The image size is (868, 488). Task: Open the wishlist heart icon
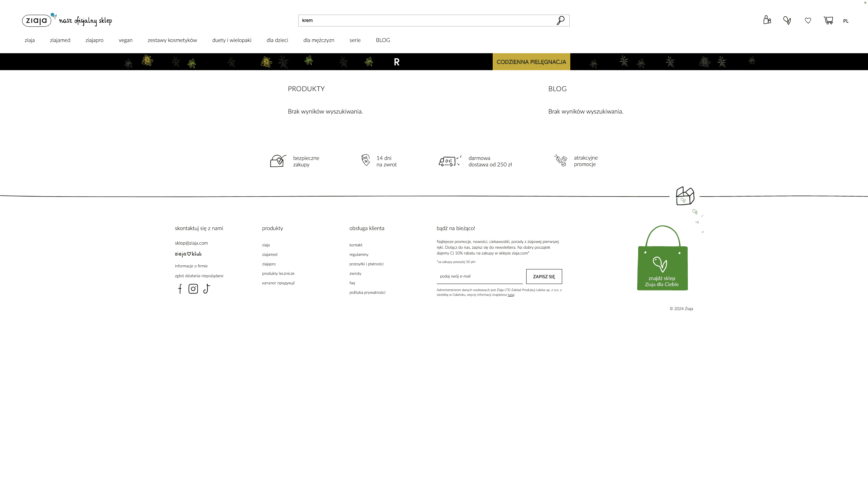tap(808, 21)
